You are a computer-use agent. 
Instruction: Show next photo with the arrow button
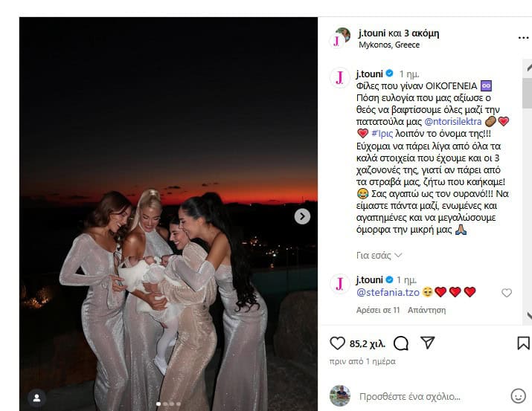point(302,216)
